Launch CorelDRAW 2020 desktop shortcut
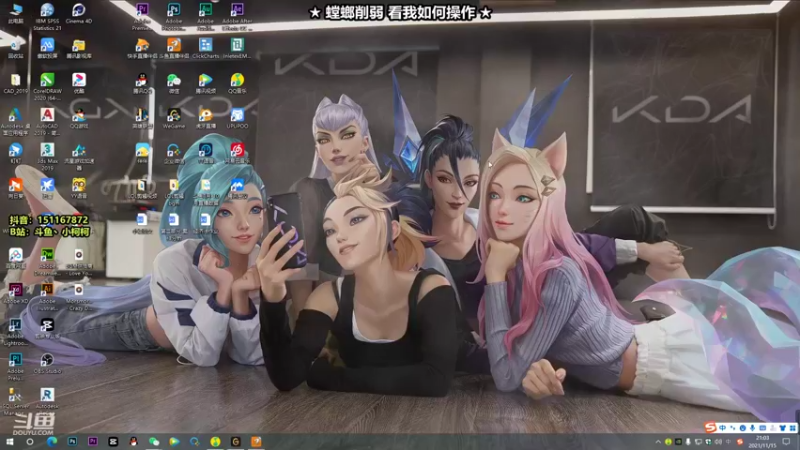 point(47,86)
